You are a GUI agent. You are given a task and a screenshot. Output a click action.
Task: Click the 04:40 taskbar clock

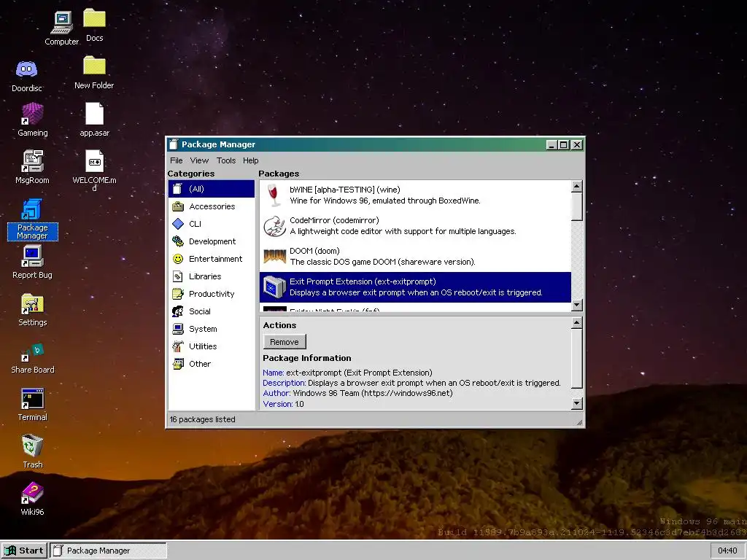tap(727, 551)
